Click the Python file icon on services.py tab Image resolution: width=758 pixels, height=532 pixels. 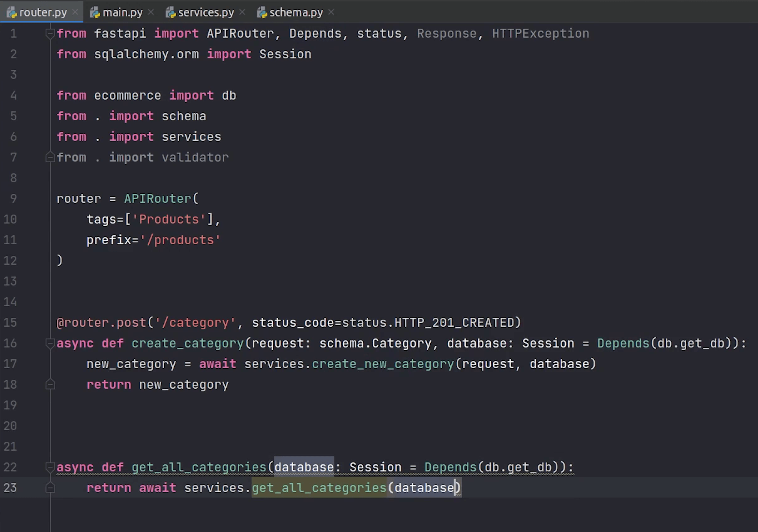[x=171, y=13]
